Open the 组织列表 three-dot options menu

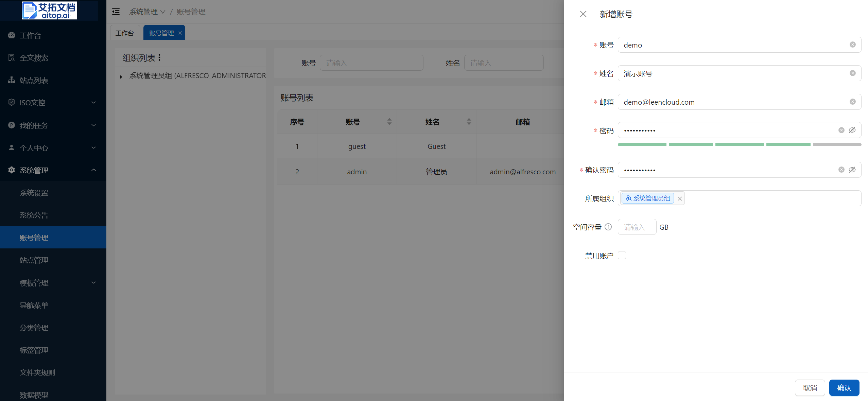click(159, 58)
